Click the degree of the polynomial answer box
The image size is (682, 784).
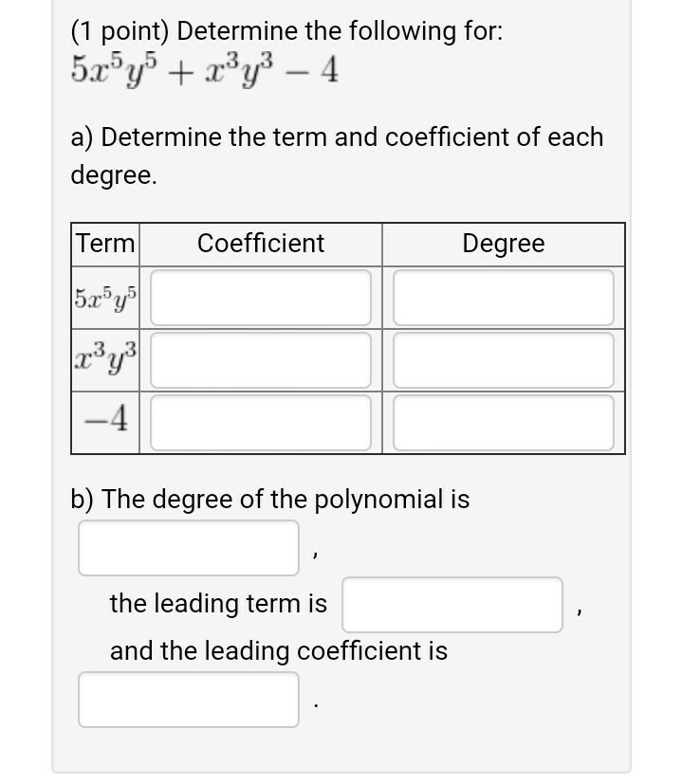tap(187, 548)
